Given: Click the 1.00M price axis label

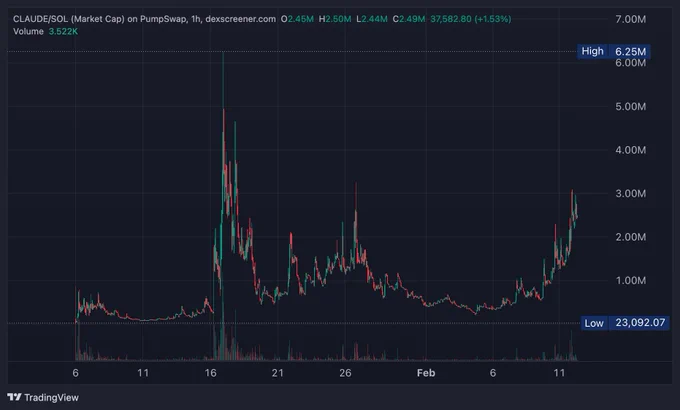Looking at the screenshot, I should 631,280.
